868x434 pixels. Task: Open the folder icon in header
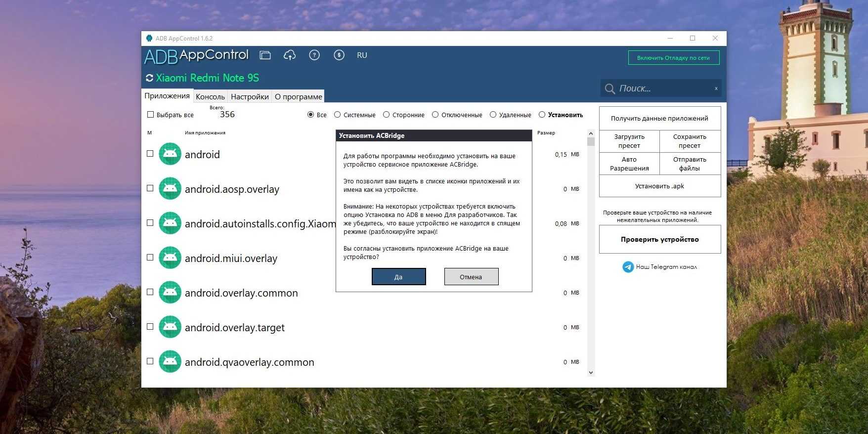(x=265, y=55)
